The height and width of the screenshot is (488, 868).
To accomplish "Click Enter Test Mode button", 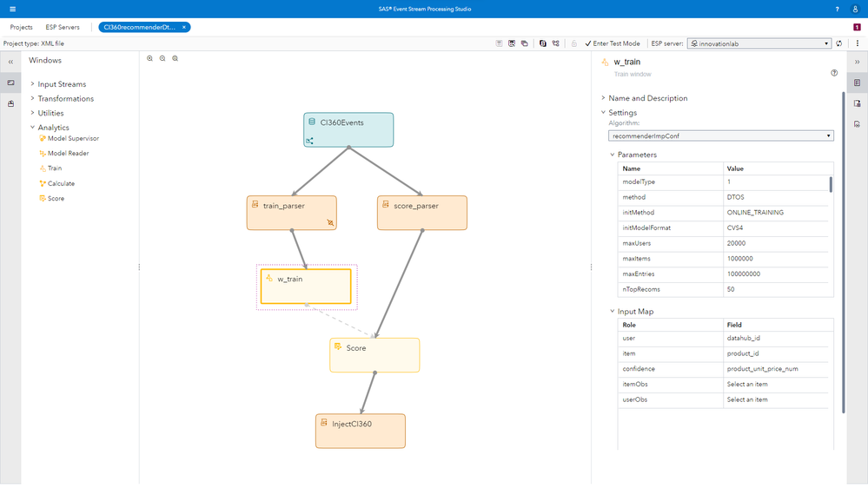I will click(613, 43).
